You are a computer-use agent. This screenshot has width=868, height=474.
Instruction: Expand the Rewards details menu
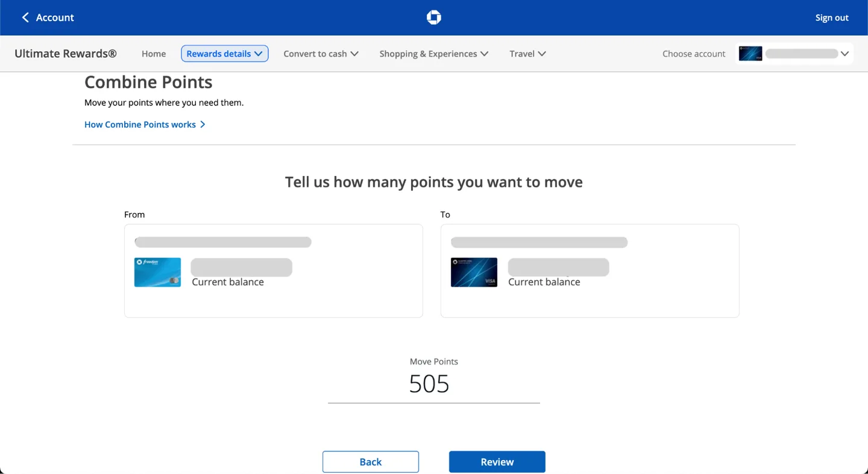point(224,54)
